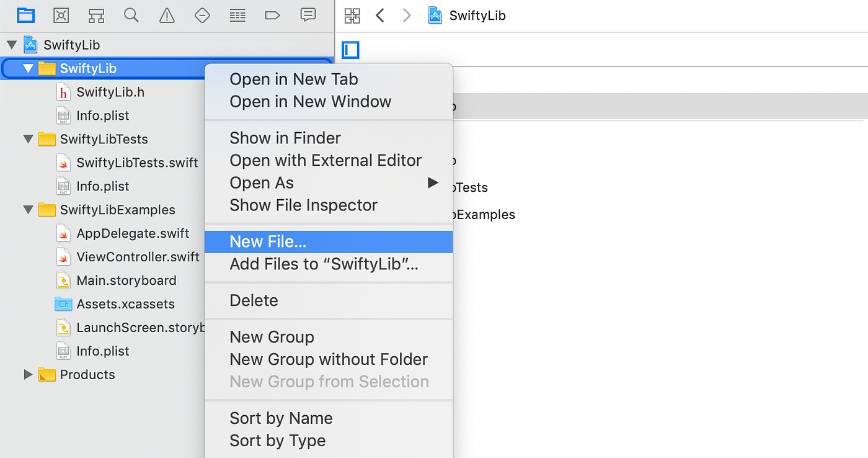Select ViewController.swift in the navigator

(x=137, y=256)
